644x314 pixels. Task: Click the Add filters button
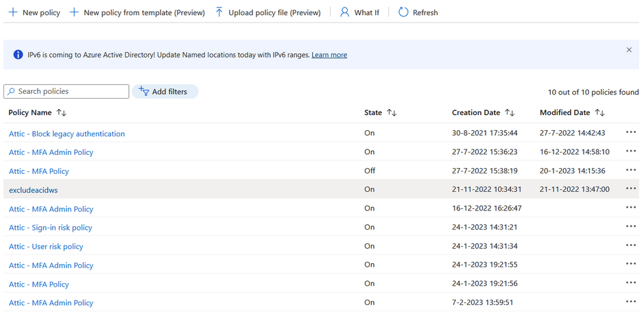click(165, 91)
